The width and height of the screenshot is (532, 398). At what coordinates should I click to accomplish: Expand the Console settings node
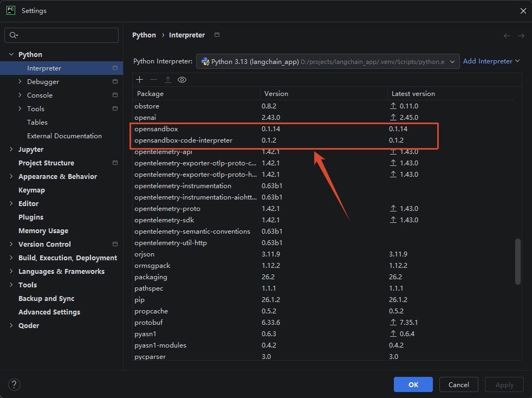[20, 95]
